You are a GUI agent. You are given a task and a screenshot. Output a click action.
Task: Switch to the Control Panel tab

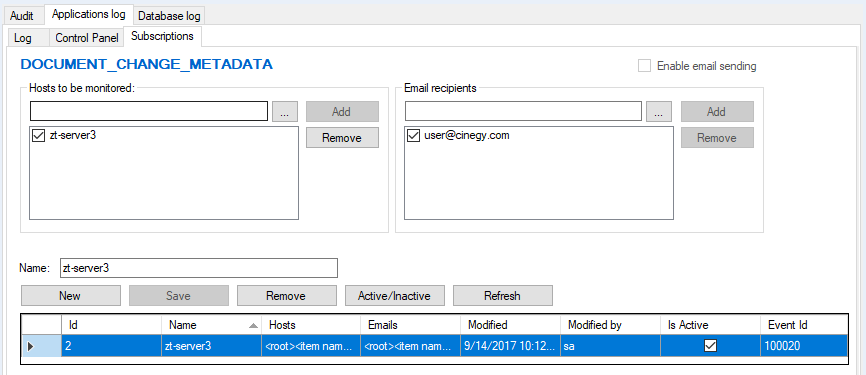coord(87,38)
